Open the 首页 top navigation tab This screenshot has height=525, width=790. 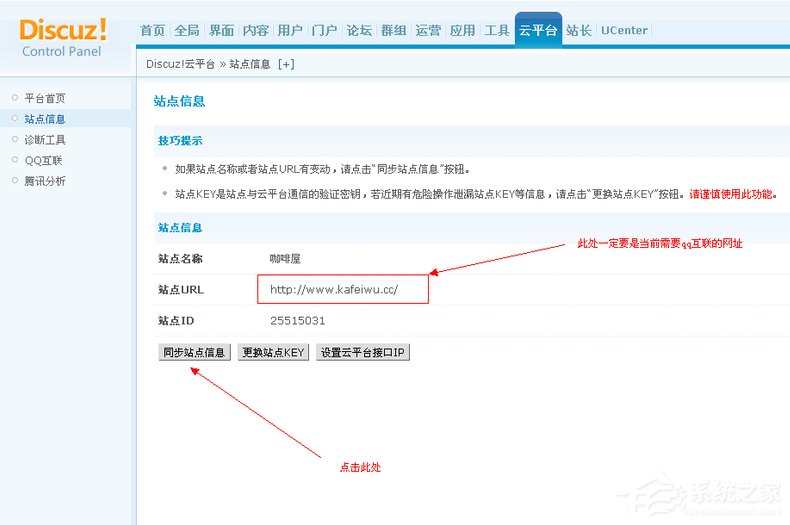(153, 30)
